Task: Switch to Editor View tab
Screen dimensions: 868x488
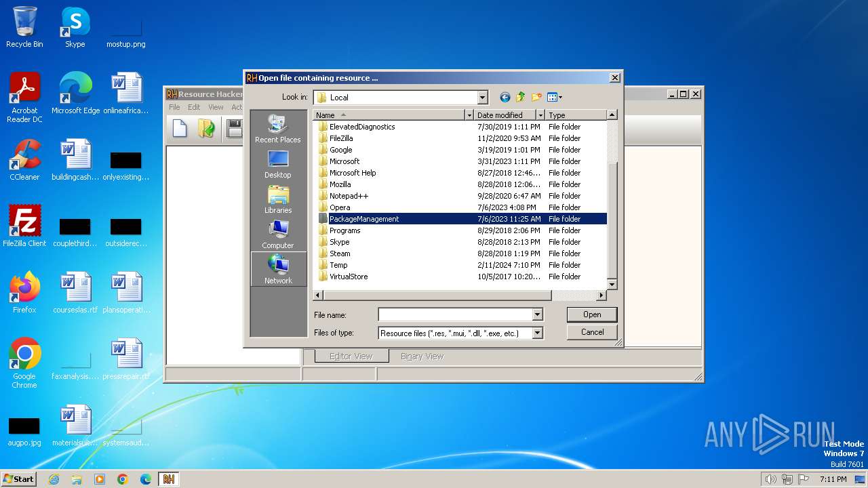Action: click(351, 357)
